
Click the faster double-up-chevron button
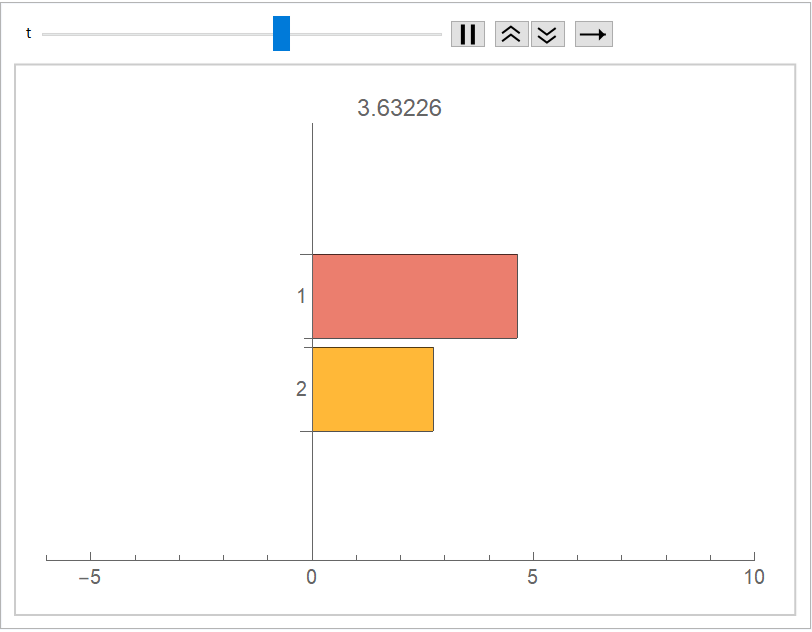(511, 34)
